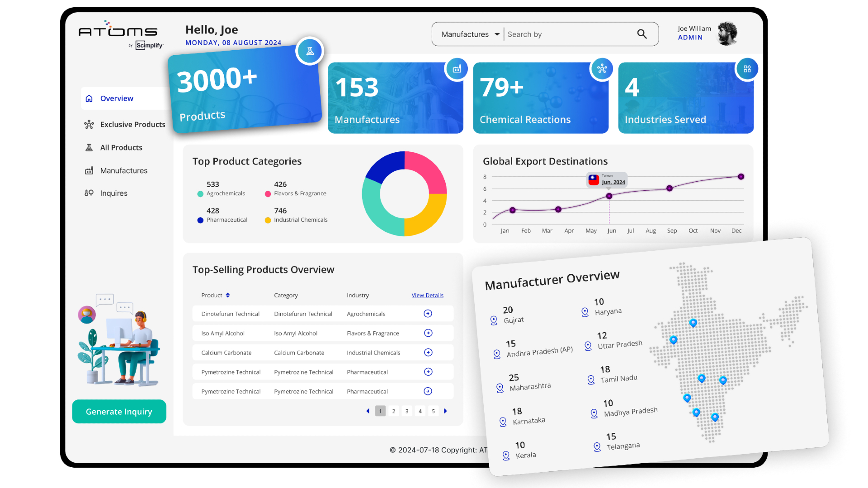Click the factory icon on Manufactures card
This screenshot has height=488, width=868.
[x=457, y=69]
